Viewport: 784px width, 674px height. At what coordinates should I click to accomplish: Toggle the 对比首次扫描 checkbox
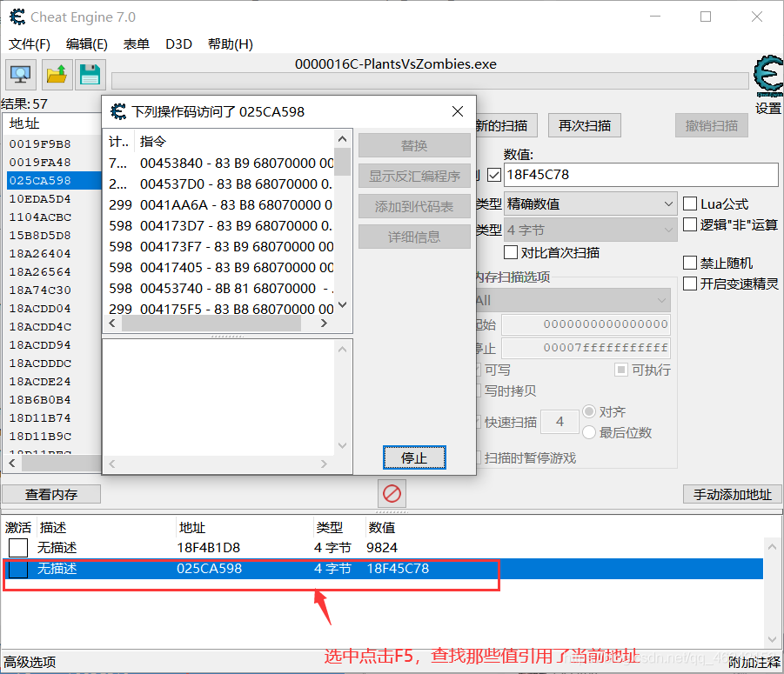click(511, 252)
